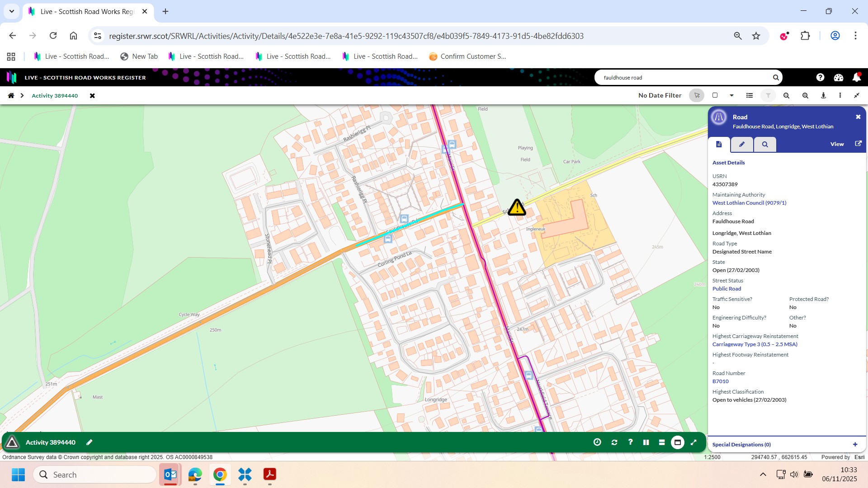Select the minimized bar panel layout
868x488 pixels.
[x=678, y=442]
